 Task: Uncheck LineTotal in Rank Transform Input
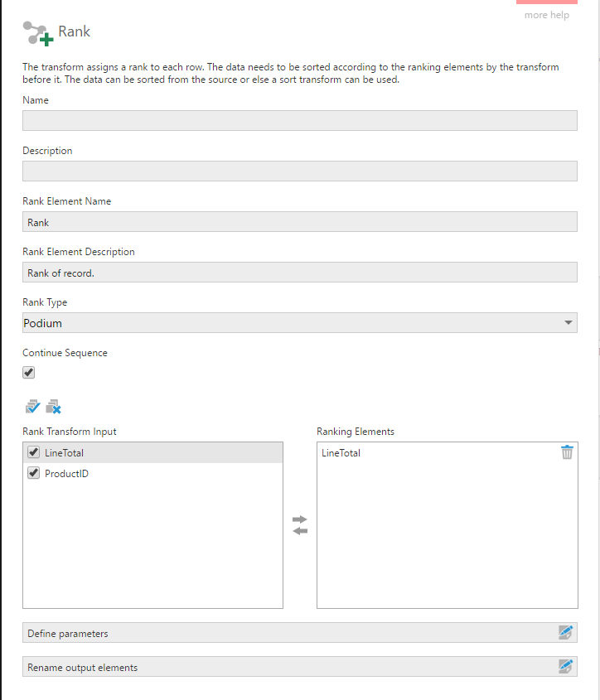coord(31,452)
